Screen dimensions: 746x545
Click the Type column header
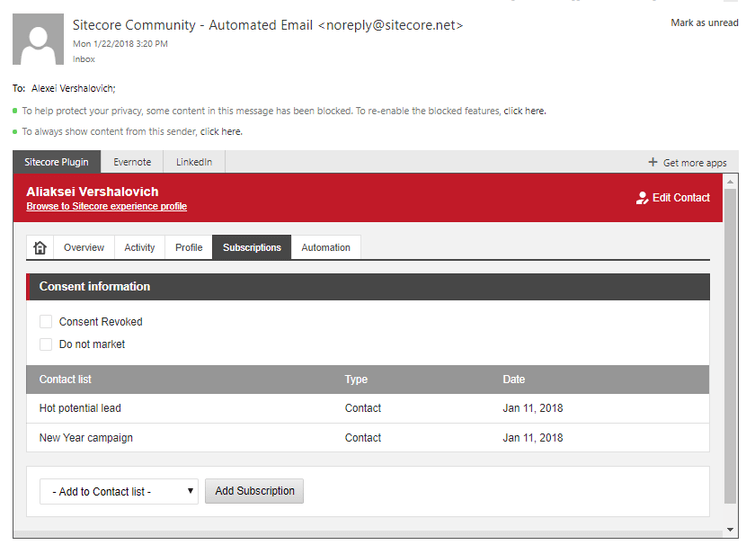[356, 380]
